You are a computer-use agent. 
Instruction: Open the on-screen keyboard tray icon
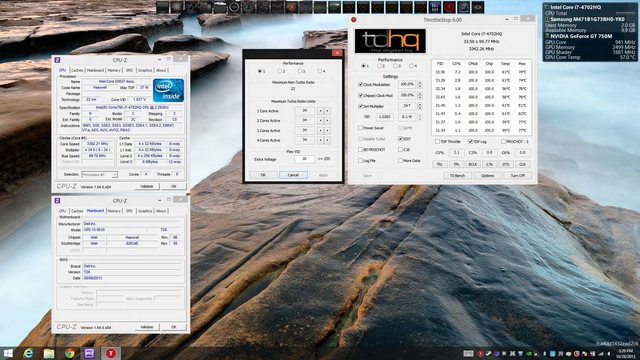click(x=468, y=353)
